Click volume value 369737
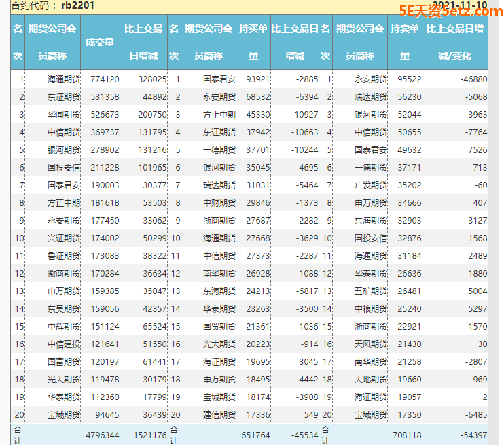 tap(105, 132)
